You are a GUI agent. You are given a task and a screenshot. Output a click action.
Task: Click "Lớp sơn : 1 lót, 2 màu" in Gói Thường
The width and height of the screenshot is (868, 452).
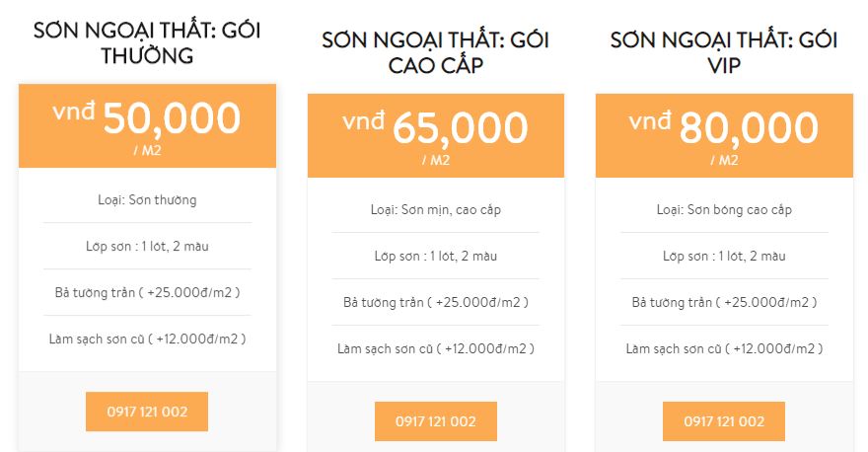pyautogui.click(x=147, y=246)
